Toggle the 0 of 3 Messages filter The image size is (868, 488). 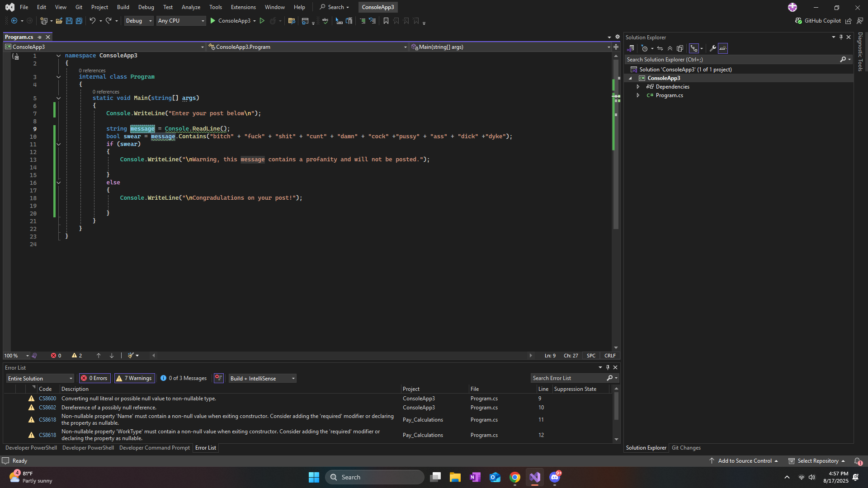(184, 379)
